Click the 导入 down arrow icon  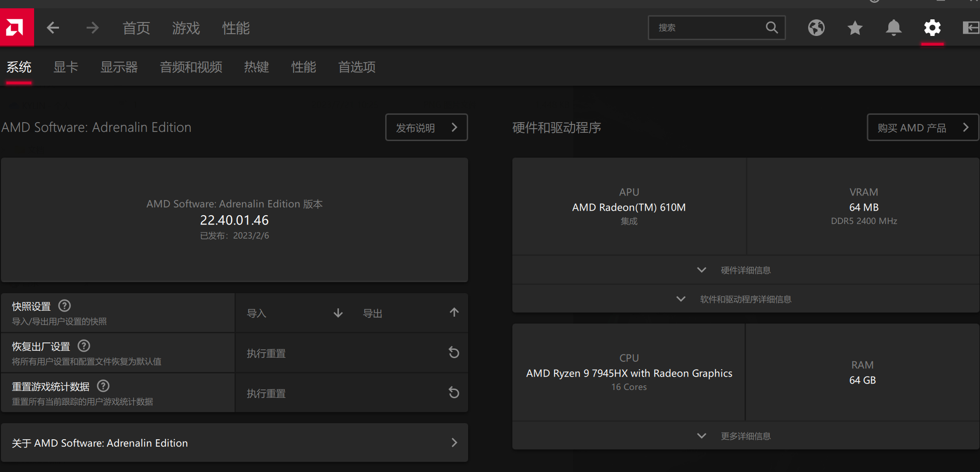(338, 313)
